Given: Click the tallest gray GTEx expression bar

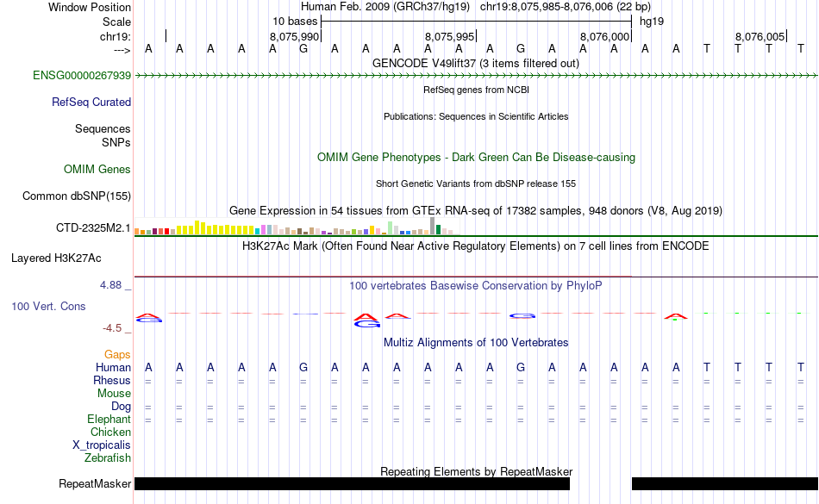Looking at the screenshot, I should point(433,226).
